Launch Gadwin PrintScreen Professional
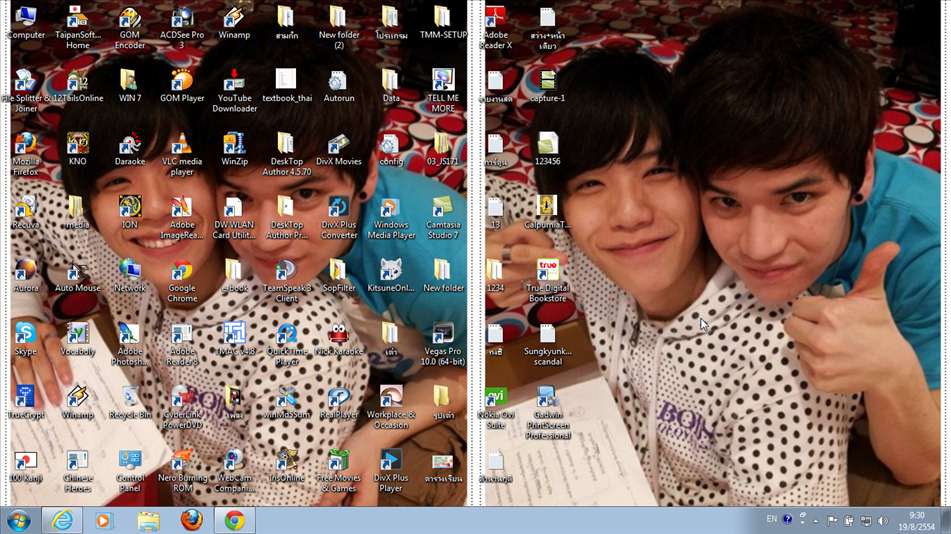The image size is (951, 534). [547, 413]
